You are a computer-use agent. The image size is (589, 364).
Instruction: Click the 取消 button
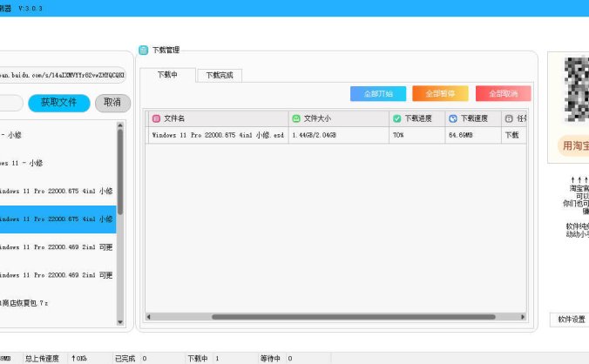112,103
